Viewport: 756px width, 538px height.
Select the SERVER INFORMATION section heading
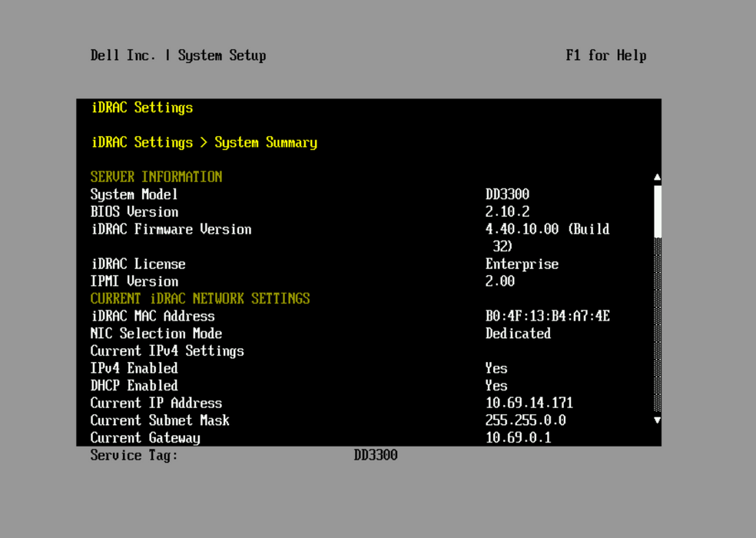pyautogui.click(x=156, y=177)
